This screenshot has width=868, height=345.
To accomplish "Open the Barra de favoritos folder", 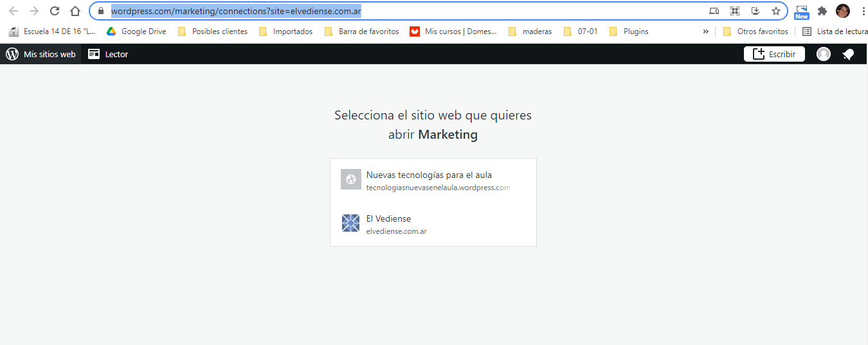I will tap(362, 31).
